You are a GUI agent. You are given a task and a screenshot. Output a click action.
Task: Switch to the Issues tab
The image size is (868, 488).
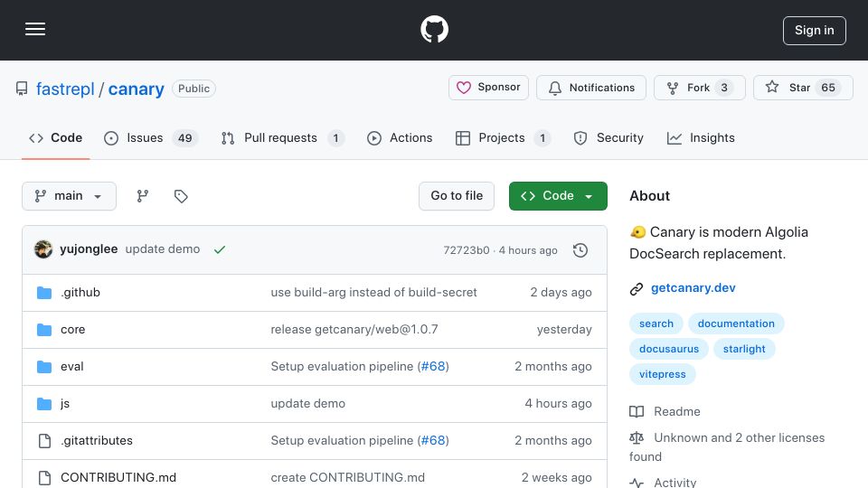151,137
